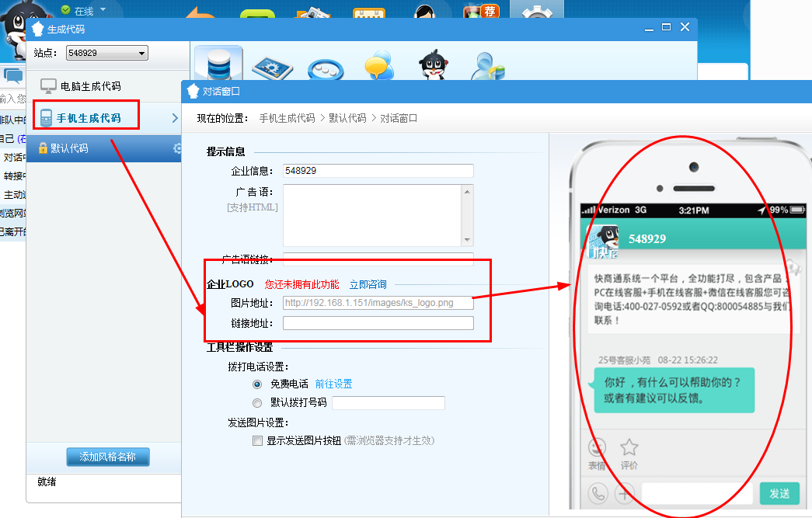This screenshot has height=518, width=812.
Task: Enable the 显示发送图片按钮 checkbox
Action: (257, 440)
